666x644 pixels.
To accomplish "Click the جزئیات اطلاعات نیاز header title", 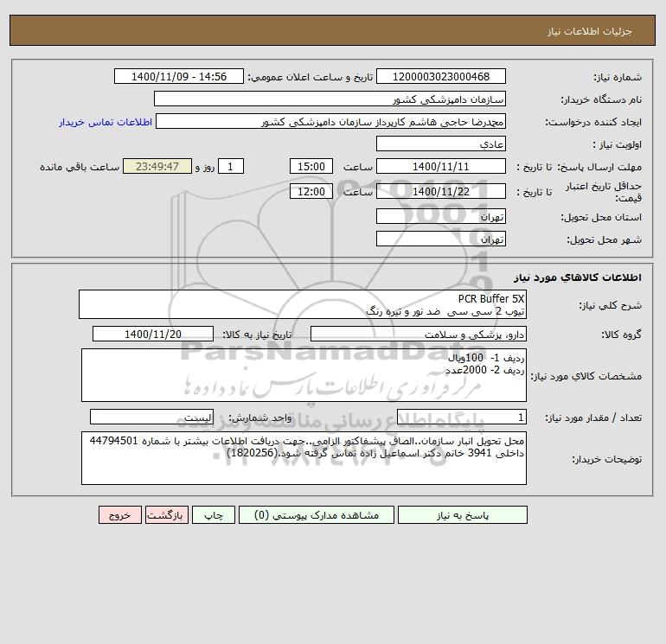I will pyautogui.click(x=590, y=31).
